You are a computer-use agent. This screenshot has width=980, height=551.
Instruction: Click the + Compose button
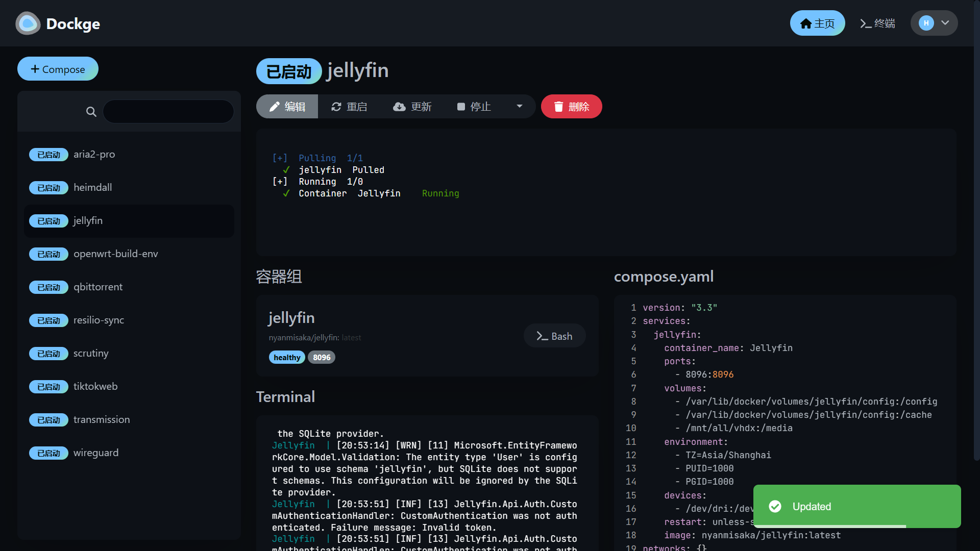point(58,69)
